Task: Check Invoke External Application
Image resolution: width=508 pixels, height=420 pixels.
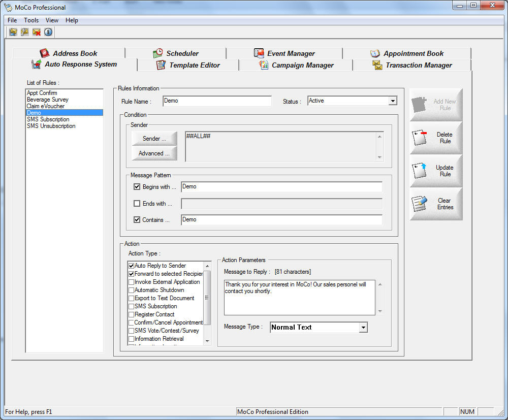Action: click(x=131, y=282)
